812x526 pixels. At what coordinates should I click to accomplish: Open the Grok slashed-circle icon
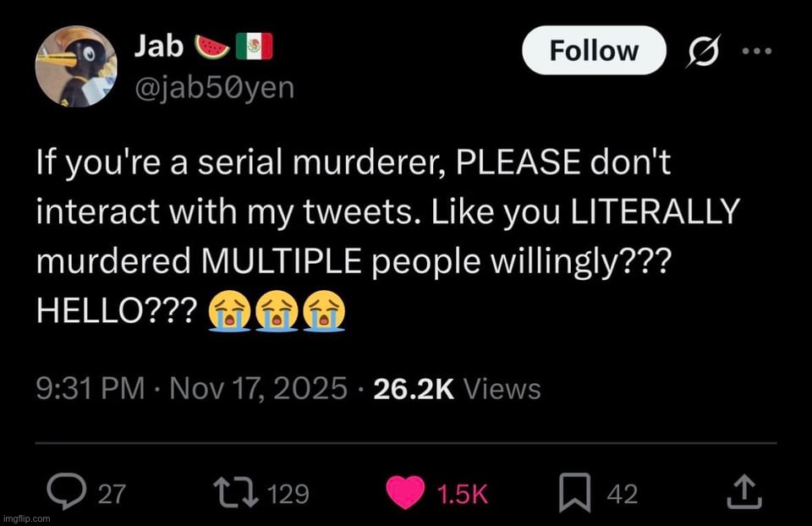point(703,52)
